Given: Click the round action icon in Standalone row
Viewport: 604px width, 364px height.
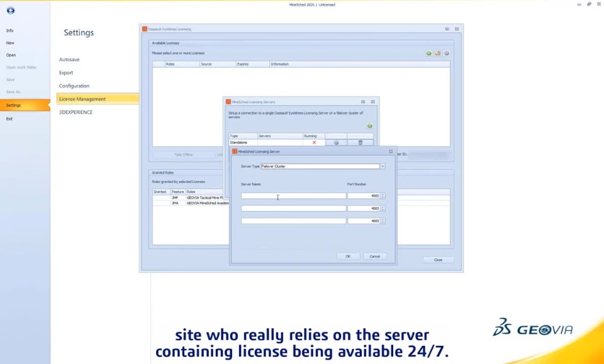Looking at the screenshot, I should [x=336, y=142].
